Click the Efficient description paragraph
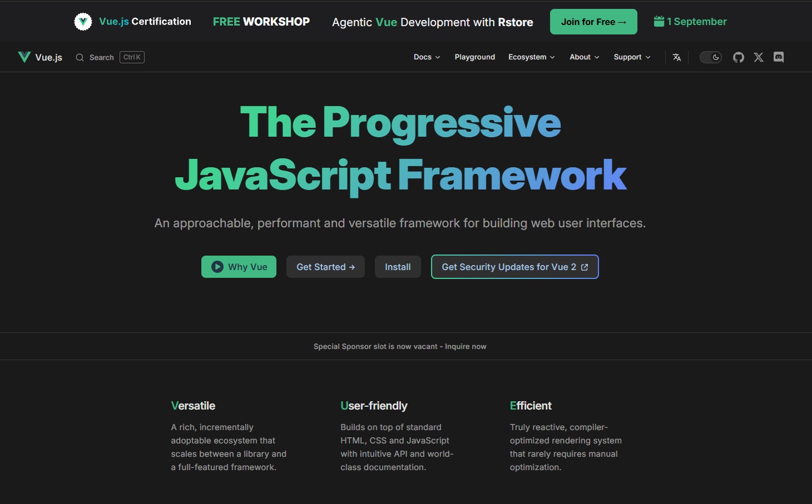 coord(566,447)
